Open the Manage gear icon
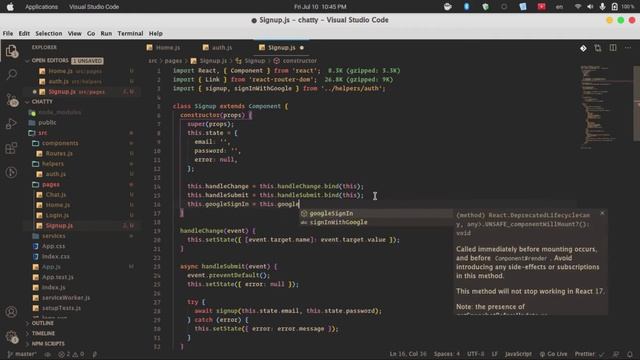Viewport: 640px width, 360px height. click(x=11, y=337)
